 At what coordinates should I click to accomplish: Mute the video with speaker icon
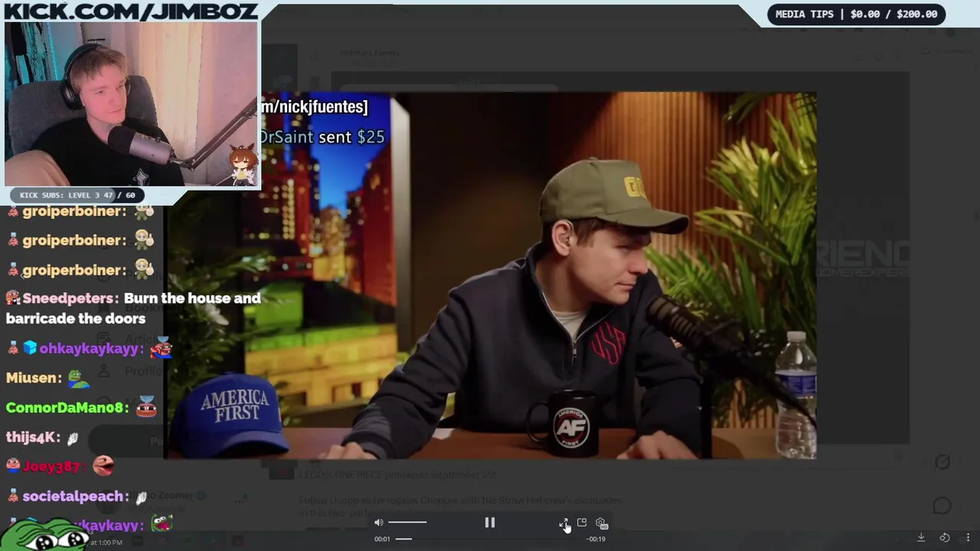tap(378, 523)
